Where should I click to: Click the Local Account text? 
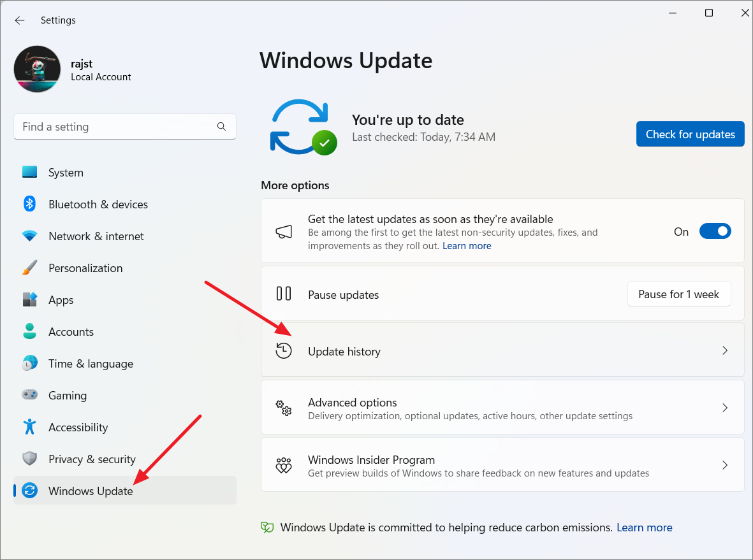101,77
